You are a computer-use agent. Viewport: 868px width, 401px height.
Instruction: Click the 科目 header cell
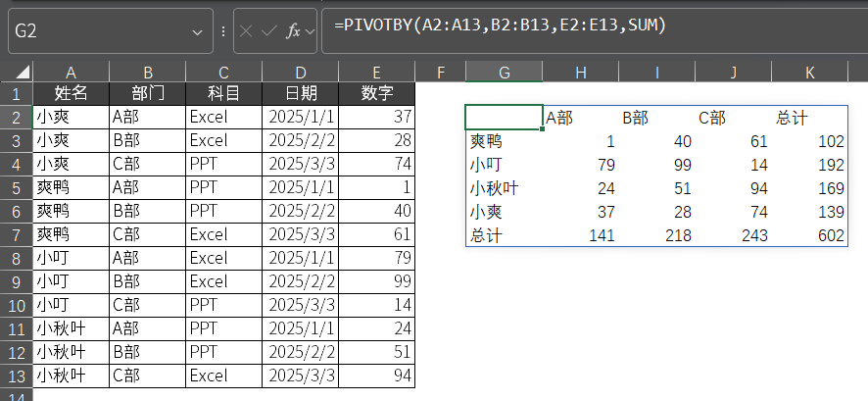[223, 93]
